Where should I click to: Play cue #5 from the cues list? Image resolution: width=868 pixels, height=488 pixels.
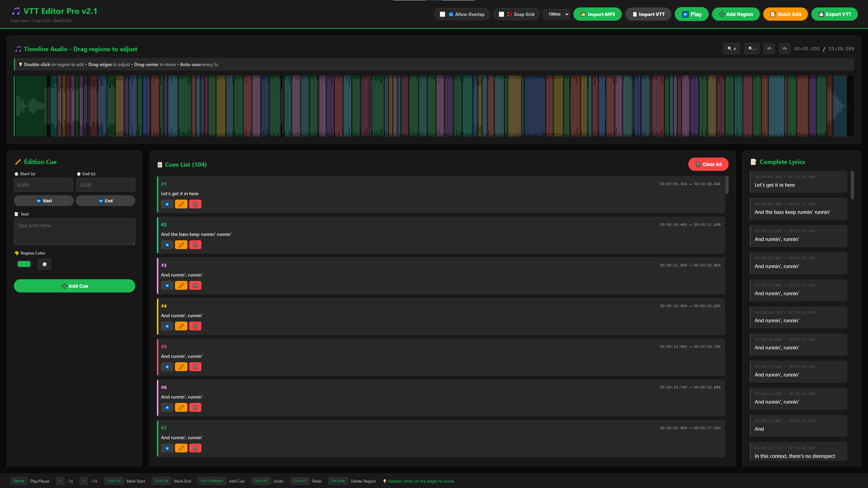pos(167,367)
